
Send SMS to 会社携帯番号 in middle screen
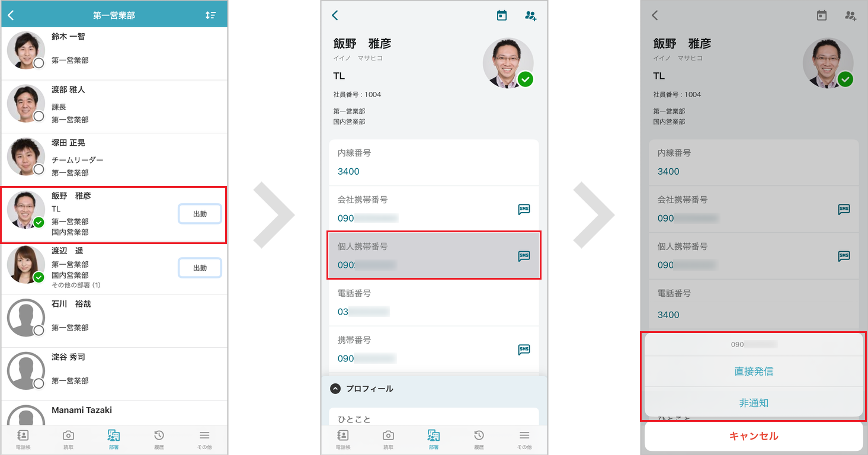pyautogui.click(x=524, y=209)
